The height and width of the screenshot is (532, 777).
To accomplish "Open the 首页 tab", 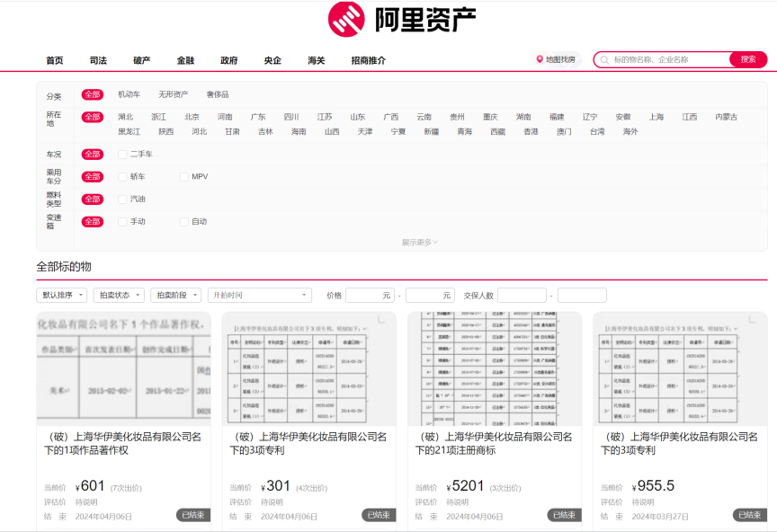I will [55, 60].
